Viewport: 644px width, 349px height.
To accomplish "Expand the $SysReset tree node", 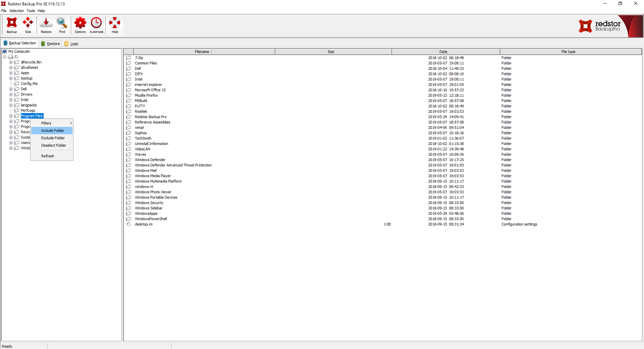I will pyautogui.click(x=11, y=67).
